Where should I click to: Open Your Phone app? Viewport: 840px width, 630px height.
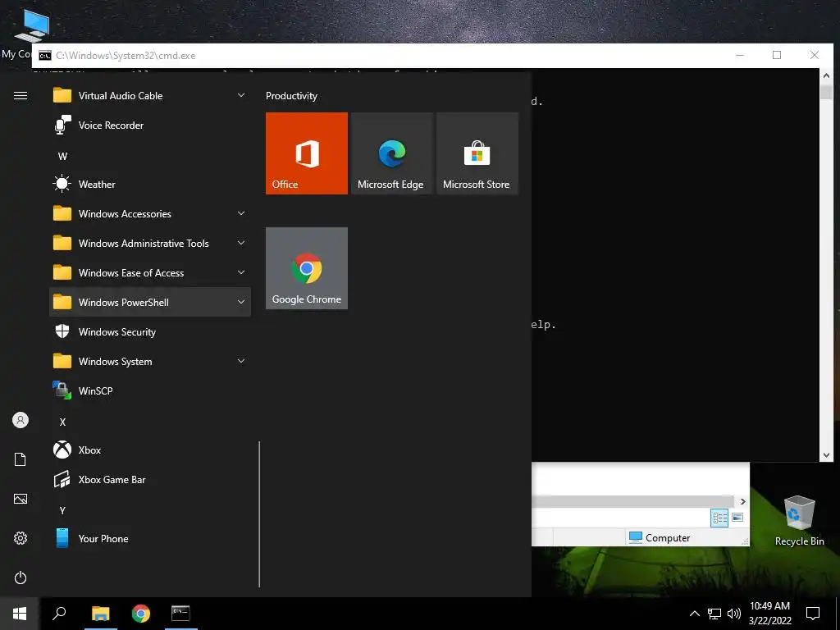(x=149, y=538)
